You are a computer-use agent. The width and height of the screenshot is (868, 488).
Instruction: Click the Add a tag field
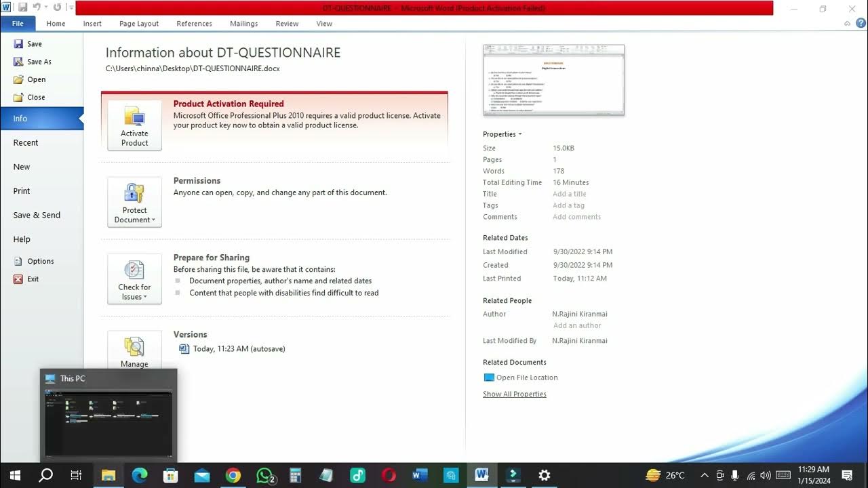click(568, 205)
